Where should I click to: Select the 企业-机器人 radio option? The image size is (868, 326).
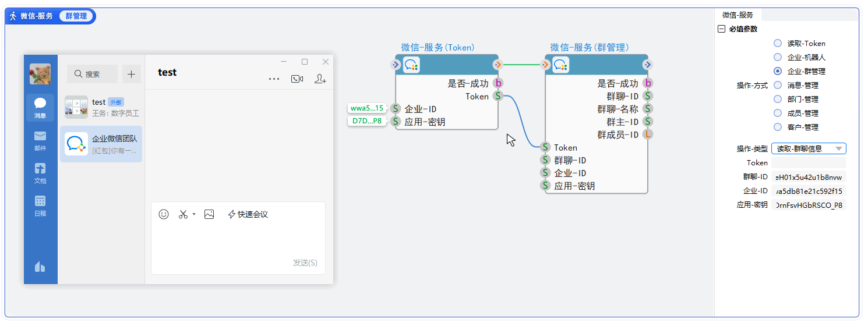tap(778, 57)
